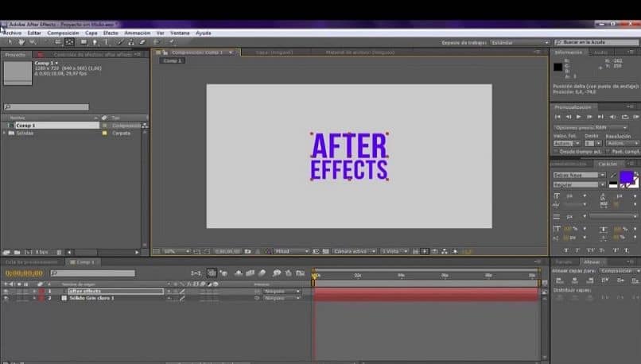Toggle the Live Update timeline button
This screenshot has width=641, height=364.
point(212,273)
